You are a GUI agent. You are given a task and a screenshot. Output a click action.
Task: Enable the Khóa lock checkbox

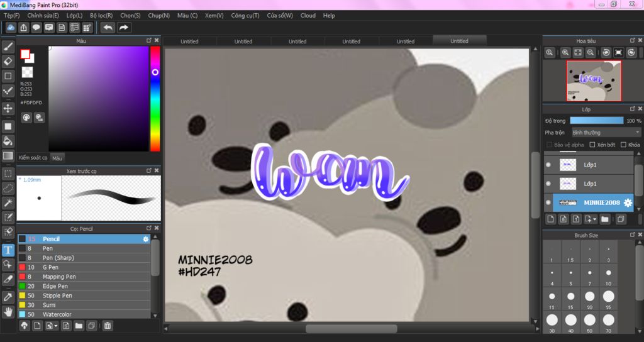[623, 145]
